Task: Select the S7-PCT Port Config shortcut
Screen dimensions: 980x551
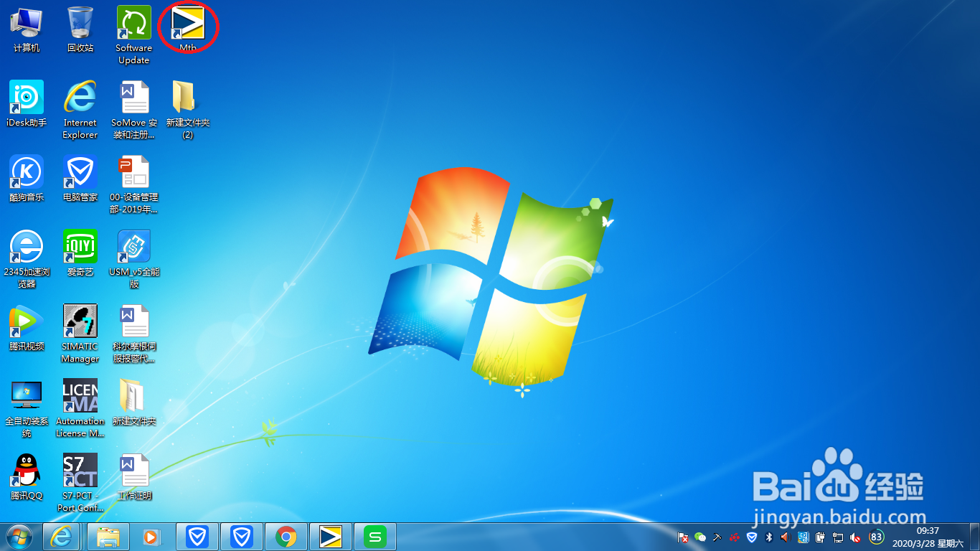Action: tap(80, 483)
